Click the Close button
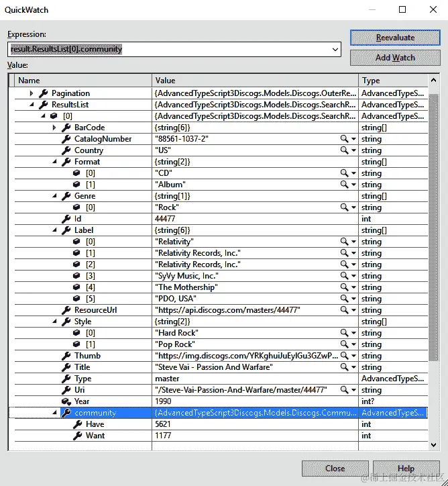The image size is (448, 486). coord(335,469)
